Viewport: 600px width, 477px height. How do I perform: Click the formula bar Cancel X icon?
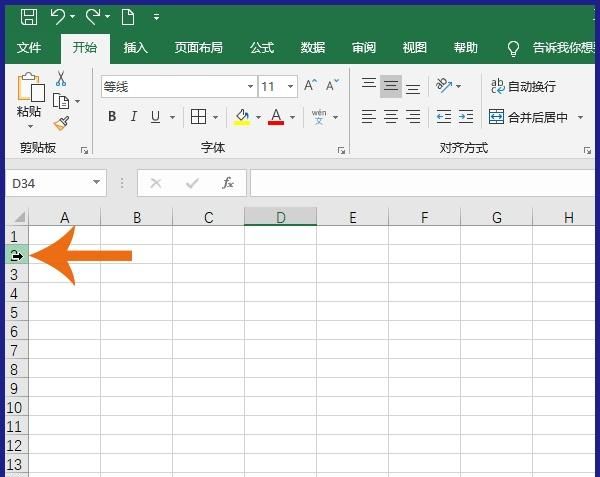[156, 183]
